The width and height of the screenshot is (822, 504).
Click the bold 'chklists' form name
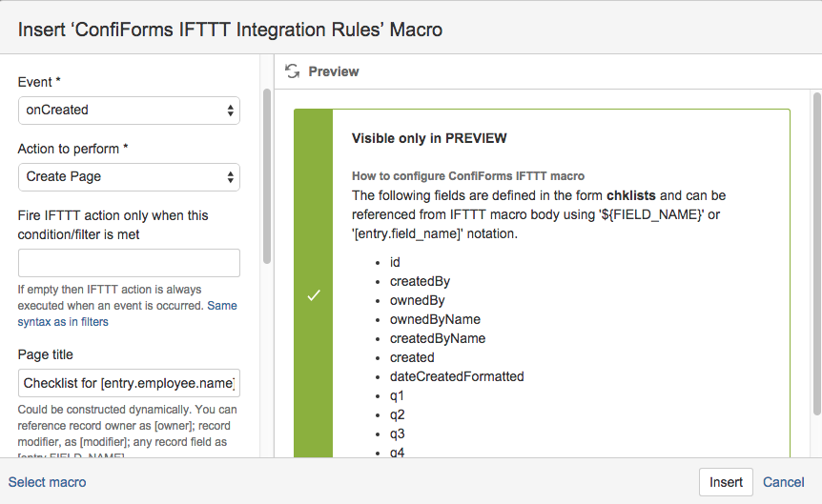tap(633, 195)
